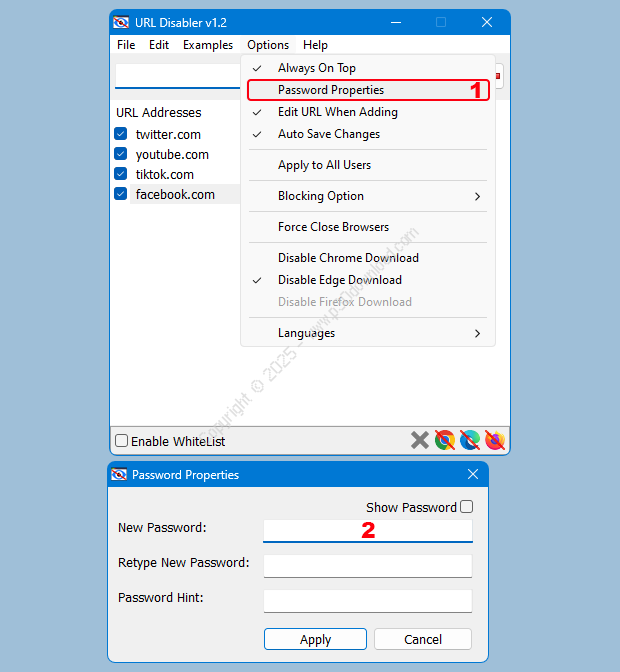This screenshot has height=672, width=620.
Task: Choose Force Close Browsers option
Action: click(x=333, y=227)
